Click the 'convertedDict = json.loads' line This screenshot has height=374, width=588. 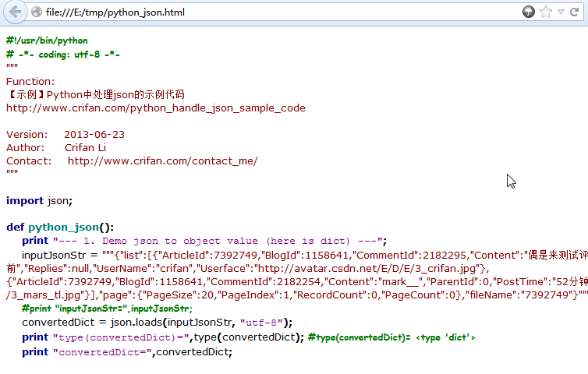pos(157,323)
